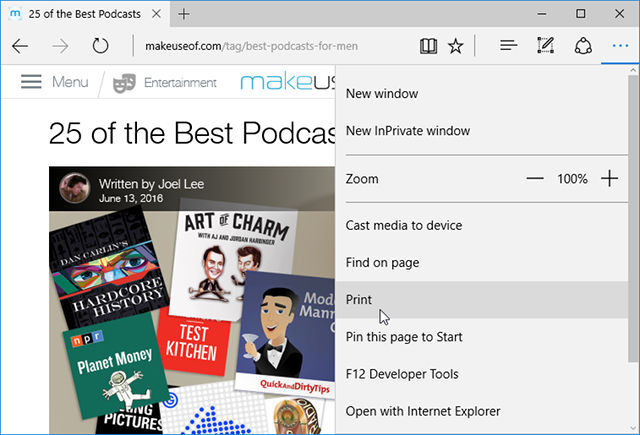Click Cast media to device
This screenshot has height=435, width=640.
coord(403,225)
